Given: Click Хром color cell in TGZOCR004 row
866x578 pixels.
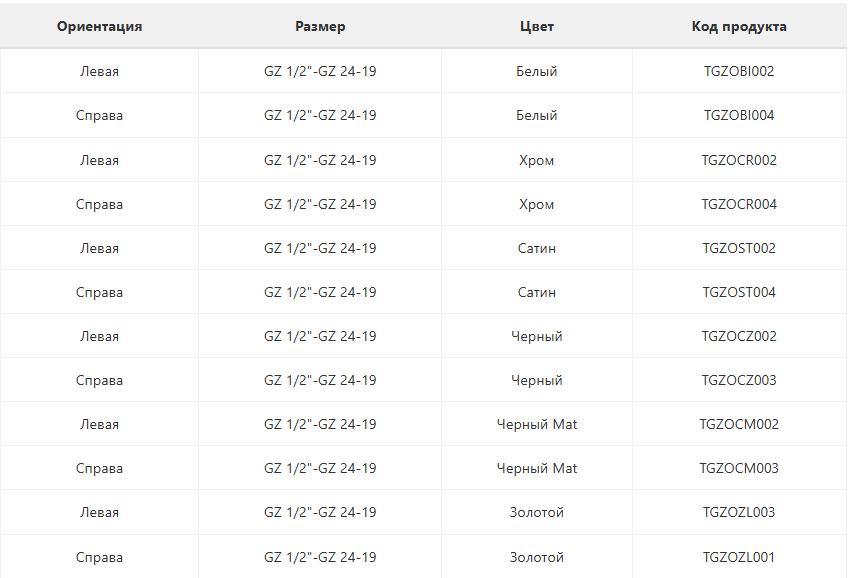Looking at the screenshot, I should (537, 204).
